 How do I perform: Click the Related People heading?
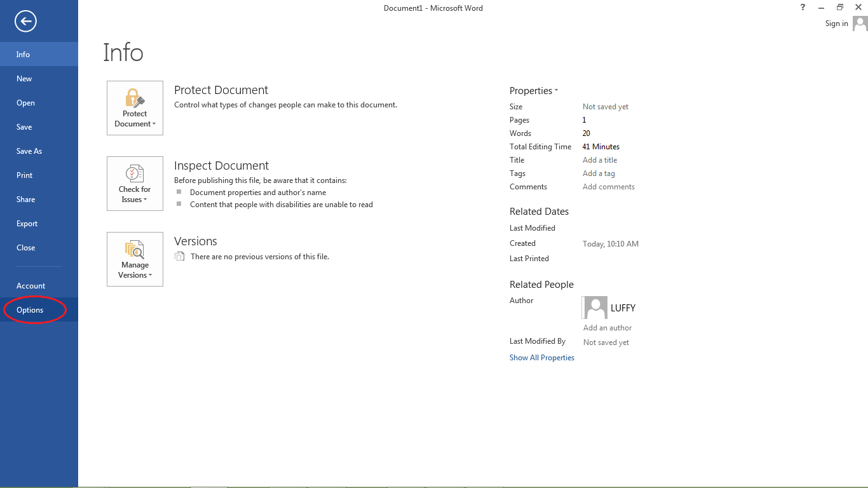point(541,285)
